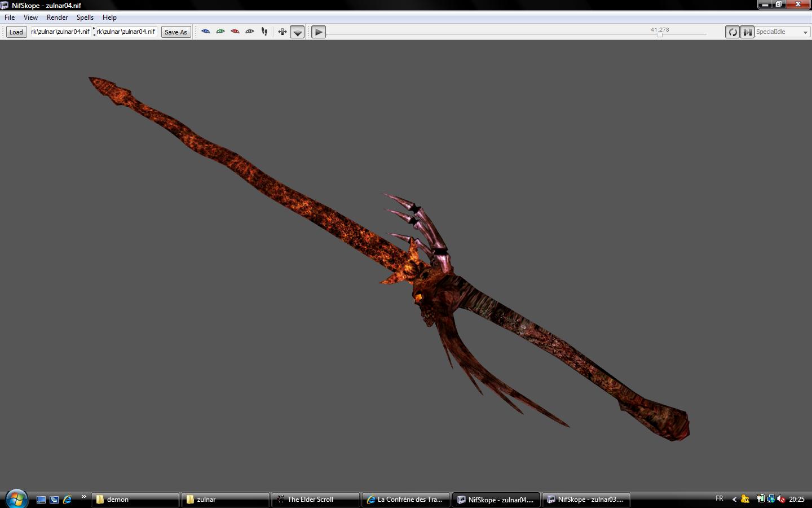This screenshot has width=812, height=508.
Task: Open the SpecialIdle animation dropdown
Action: (782, 32)
